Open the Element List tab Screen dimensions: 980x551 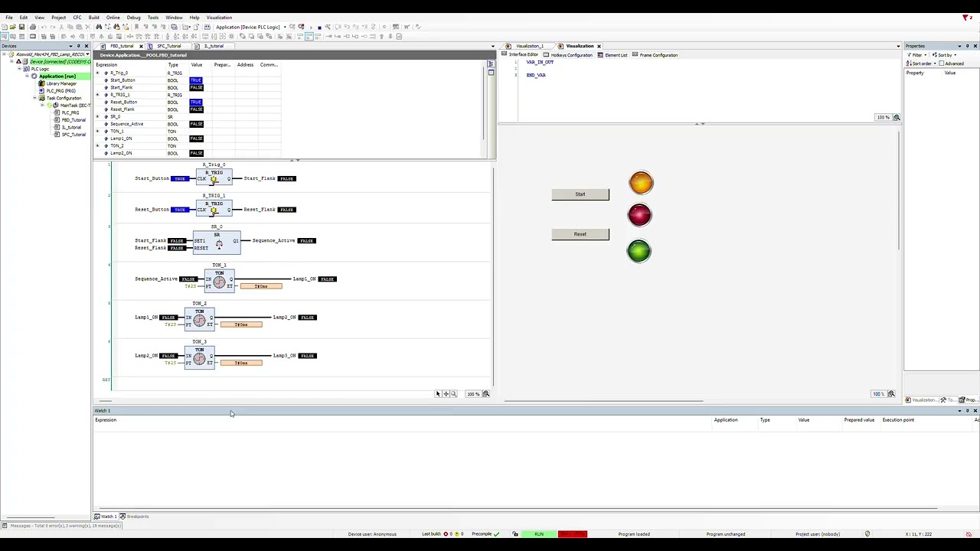pyautogui.click(x=613, y=55)
